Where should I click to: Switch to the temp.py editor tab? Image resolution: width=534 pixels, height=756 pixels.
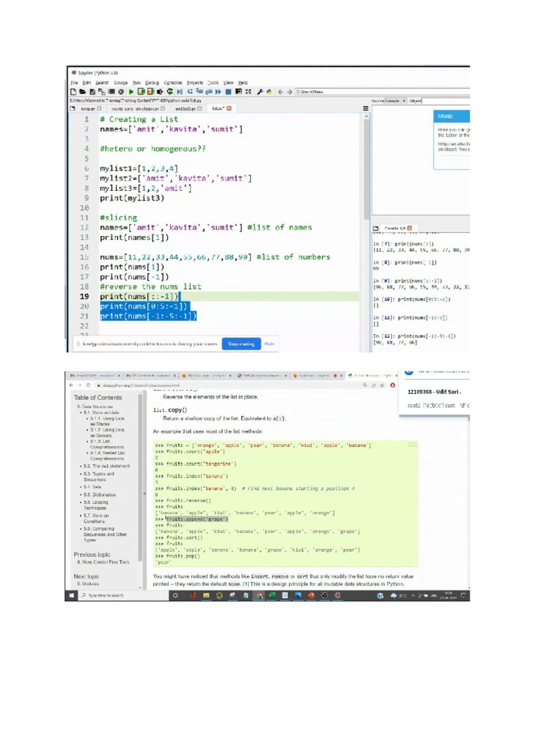pos(88,109)
